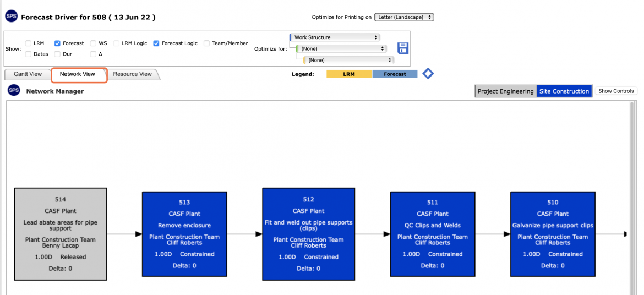Screen dimensions: 644x295
Task: Click the network vertical scrollbar
Action: (x=633, y=197)
